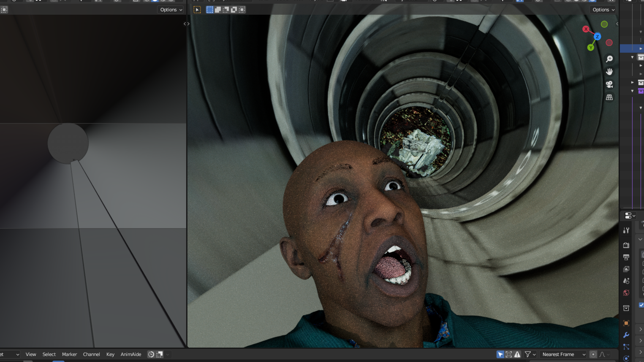644x362 pixels.
Task: Toggle Only Show Errors warning filter
Action: pos(517,354)
